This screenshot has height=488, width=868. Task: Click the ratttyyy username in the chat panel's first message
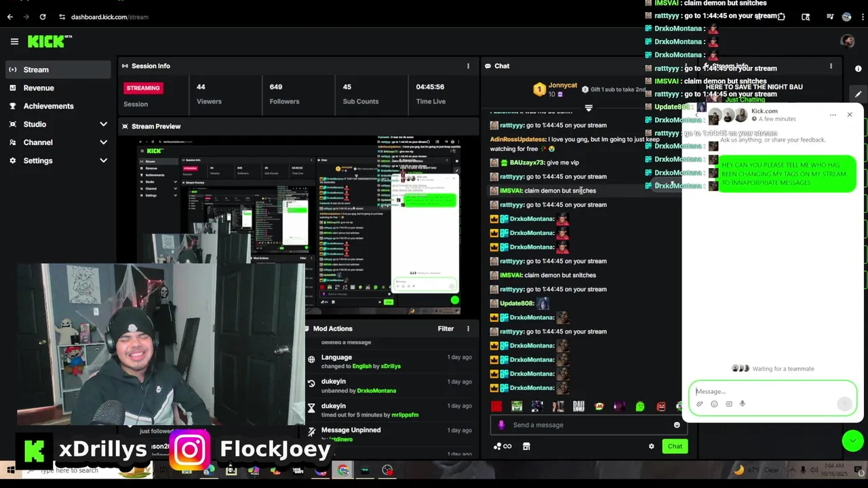(x=512, y=125)
